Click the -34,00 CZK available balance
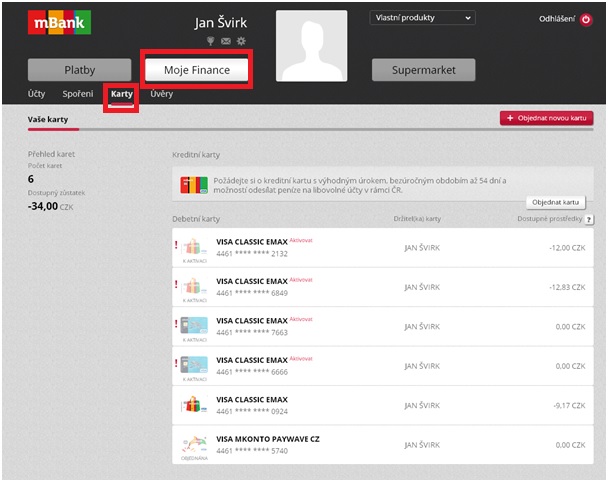Viewport: 608px width, 482px height. (50, 206)
